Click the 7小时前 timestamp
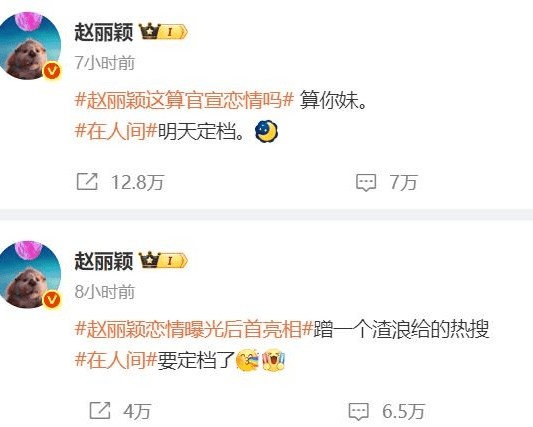This screenshot has height=427, width=533. (x=105, y=63)
